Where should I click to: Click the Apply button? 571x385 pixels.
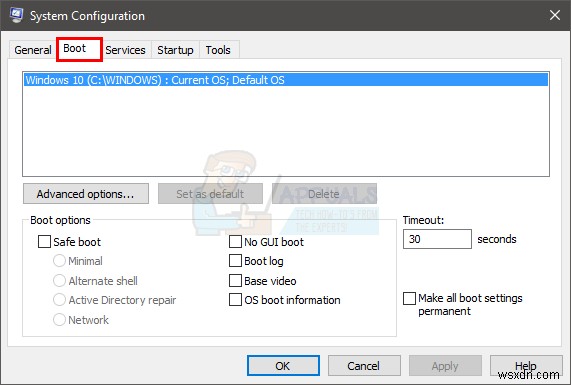coord(445,365)
